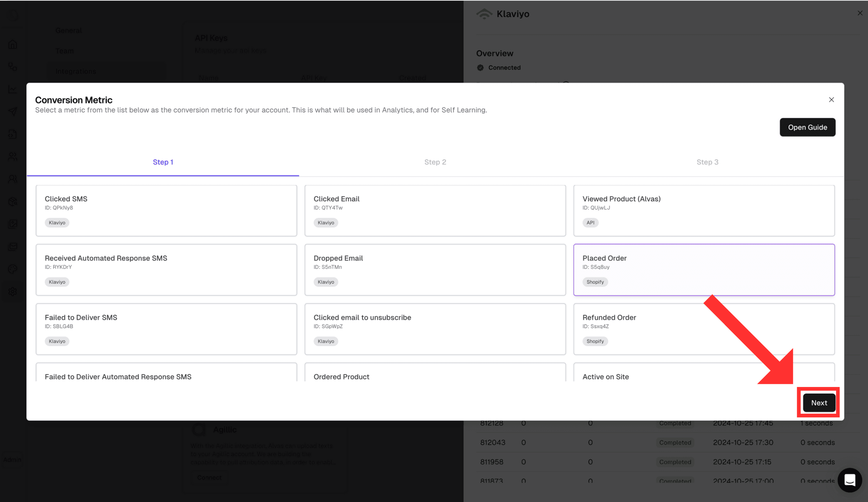868x502 pixels.
Task: Open Team settings in background menu
Action: point(64,51)
